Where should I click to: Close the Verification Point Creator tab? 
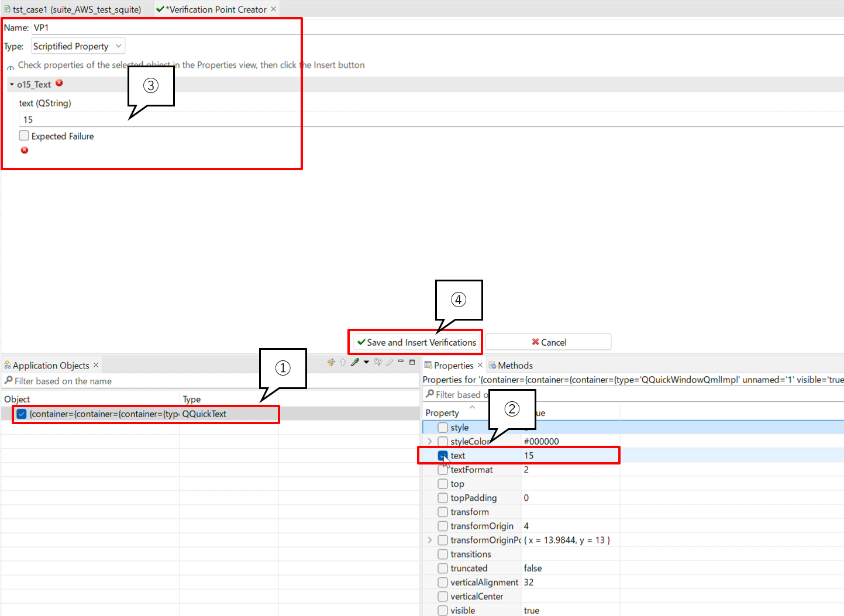click(x=273, y=9)
